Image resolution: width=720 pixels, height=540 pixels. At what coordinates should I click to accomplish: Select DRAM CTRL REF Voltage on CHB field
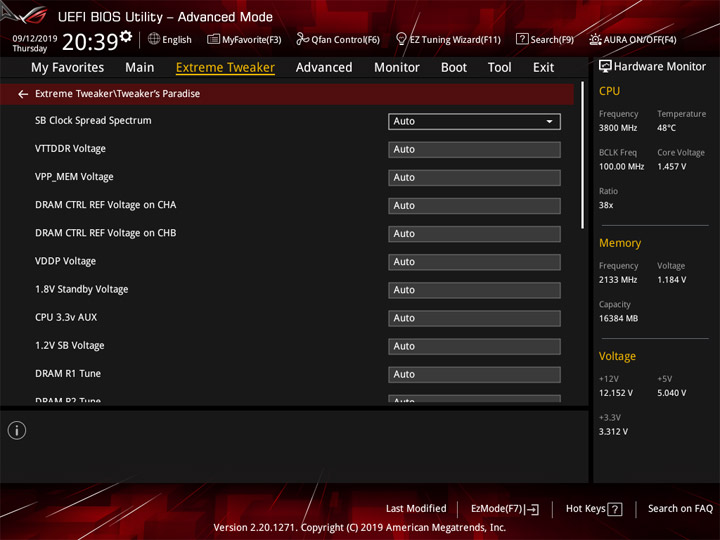tap(474, 234)
